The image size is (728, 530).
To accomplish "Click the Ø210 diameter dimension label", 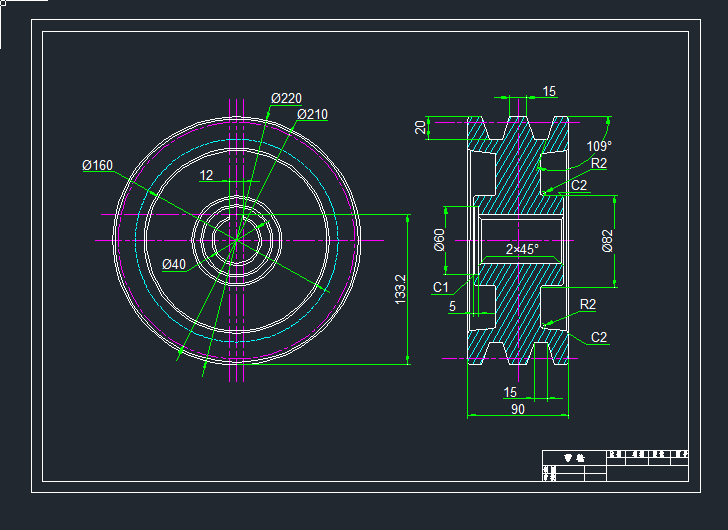I will [312, 114].
